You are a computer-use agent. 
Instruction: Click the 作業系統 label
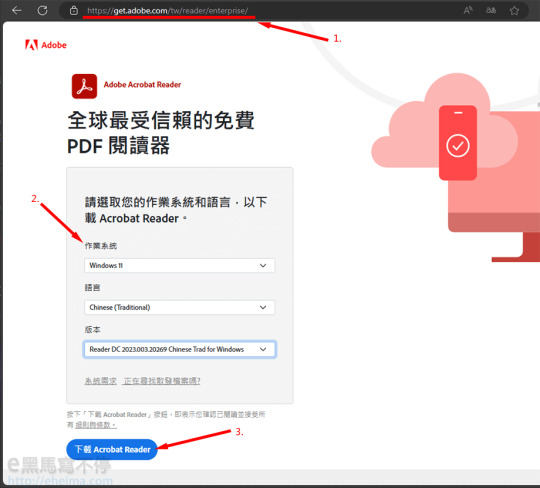click(x=101, y=246)
